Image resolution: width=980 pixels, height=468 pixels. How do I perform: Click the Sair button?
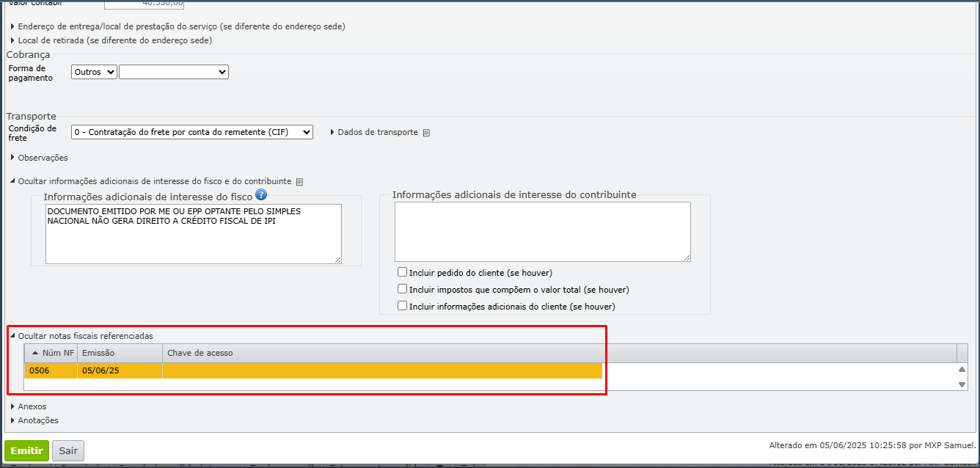point(68,451)
